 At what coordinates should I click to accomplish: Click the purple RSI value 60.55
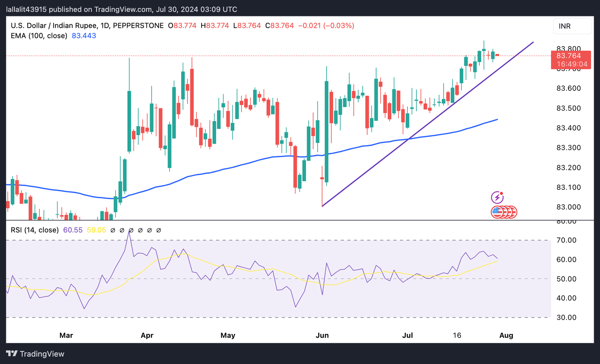click(73, 230)
